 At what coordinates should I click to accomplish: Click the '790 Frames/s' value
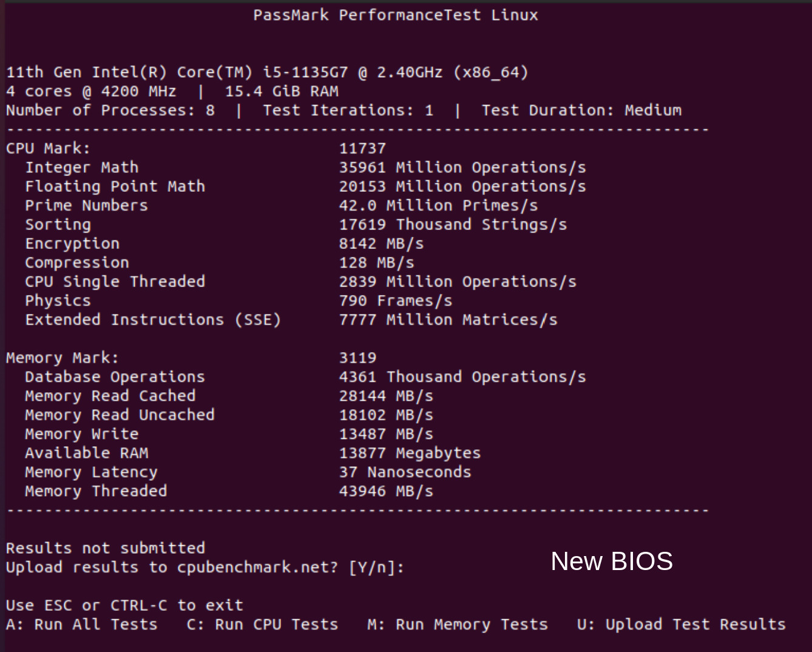pos(396,301)
